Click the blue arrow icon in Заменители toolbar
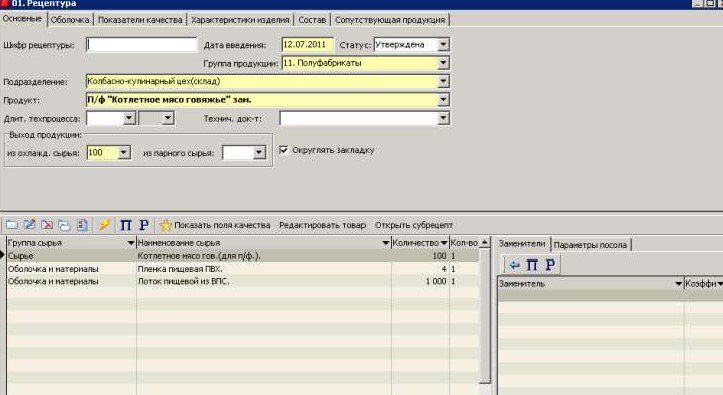723x395 pixels. (x=515, y=265)
